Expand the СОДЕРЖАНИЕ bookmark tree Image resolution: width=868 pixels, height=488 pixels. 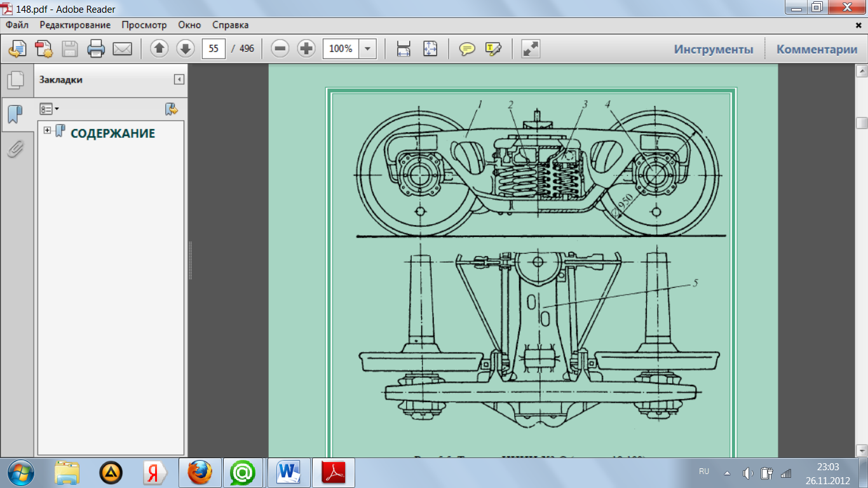click(x=47, y=130)
